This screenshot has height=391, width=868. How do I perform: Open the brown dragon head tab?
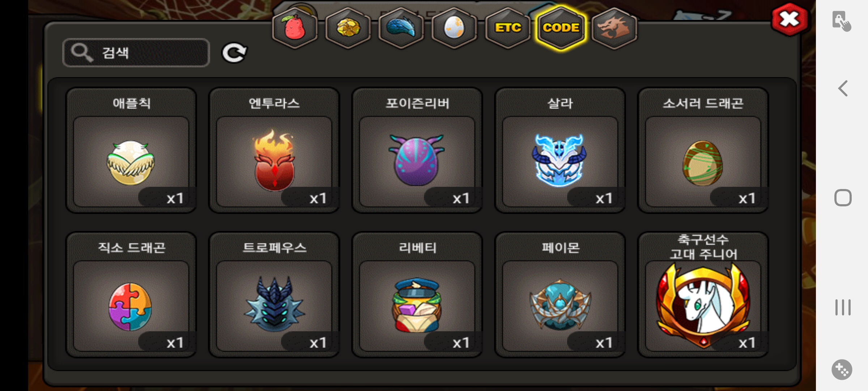pos(614,28)
